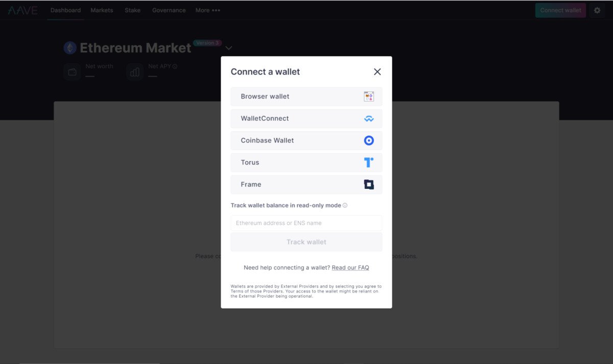The image size is (613, 364).
Task: Open the Governance section
Action: [x=169, y=10]
